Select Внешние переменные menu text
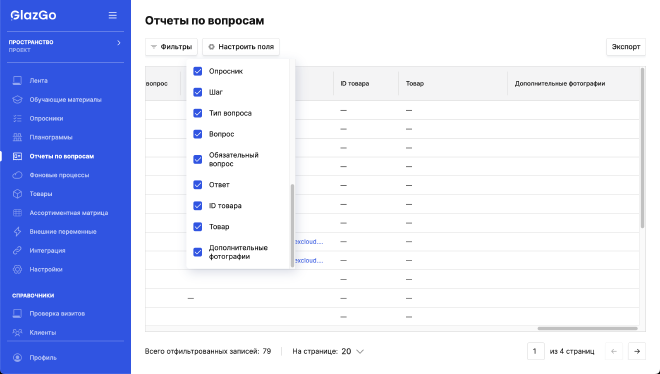The width and height of the screenshot is (660, 374). point(63,231)
